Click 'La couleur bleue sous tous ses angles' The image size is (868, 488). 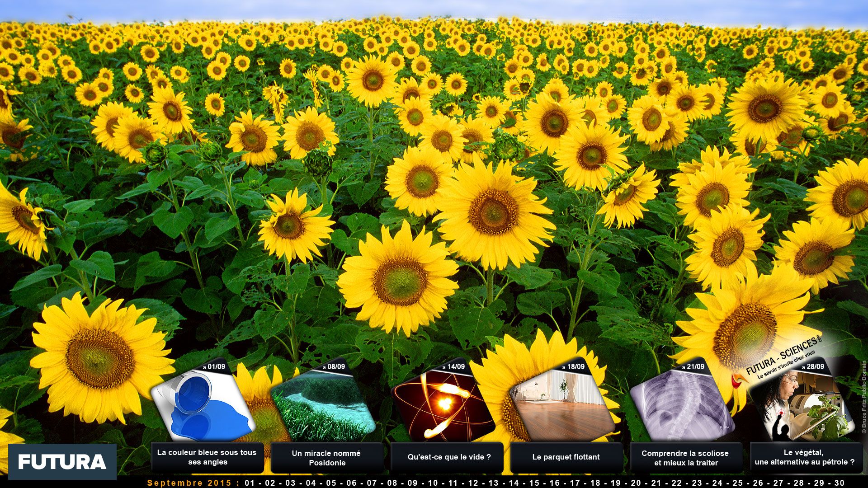tap(207, 457)
